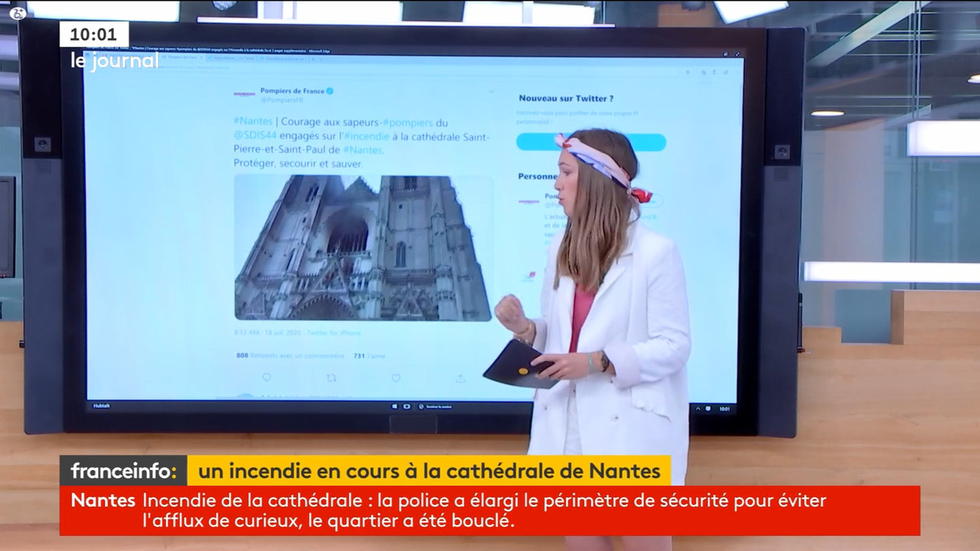980x551 pixels.
Task: Open the tweet share icon
Action: point(460,377)
